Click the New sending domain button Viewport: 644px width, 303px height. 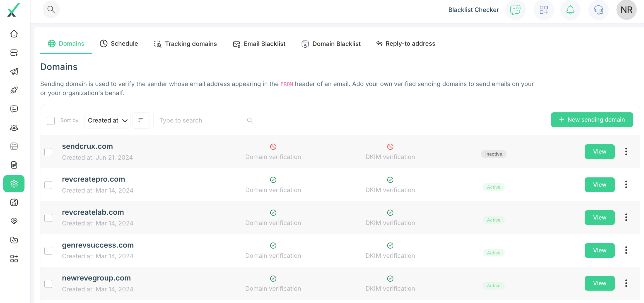[592, 120]
